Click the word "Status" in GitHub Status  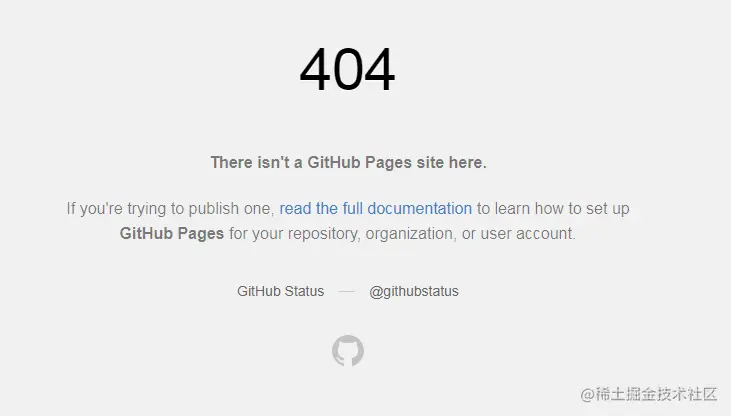pyautogui.click(x=304, y=291)
